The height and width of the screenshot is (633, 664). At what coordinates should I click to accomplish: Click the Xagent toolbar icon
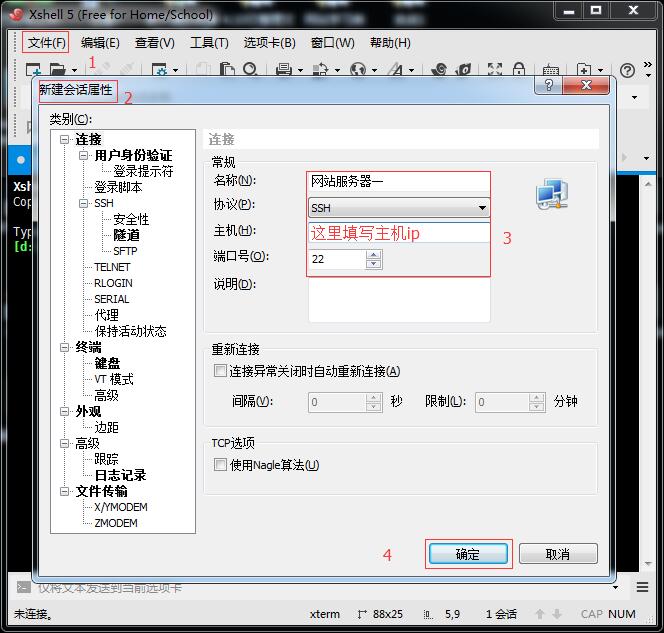coord(464,69)
